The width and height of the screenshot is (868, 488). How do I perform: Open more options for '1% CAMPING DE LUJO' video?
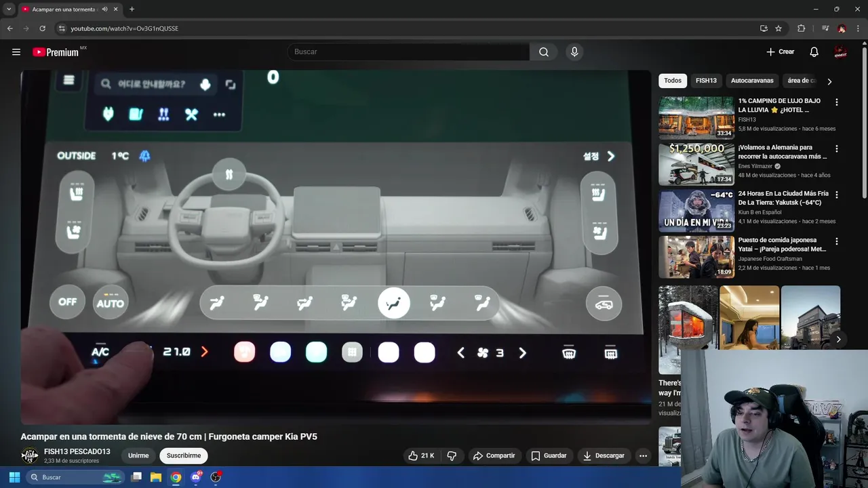pyautogui.click(x=836, y=102)
